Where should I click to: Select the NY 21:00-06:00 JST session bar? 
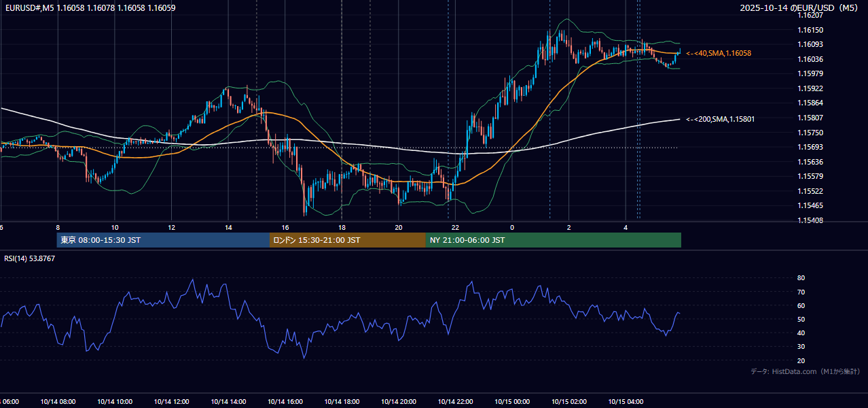554,240
